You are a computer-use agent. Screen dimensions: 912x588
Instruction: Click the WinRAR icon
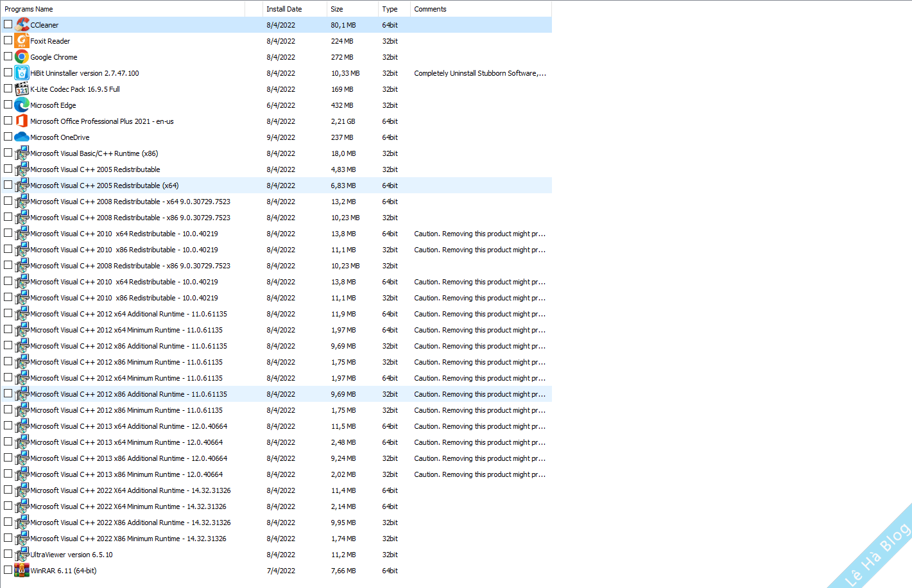tap(22, 570)
